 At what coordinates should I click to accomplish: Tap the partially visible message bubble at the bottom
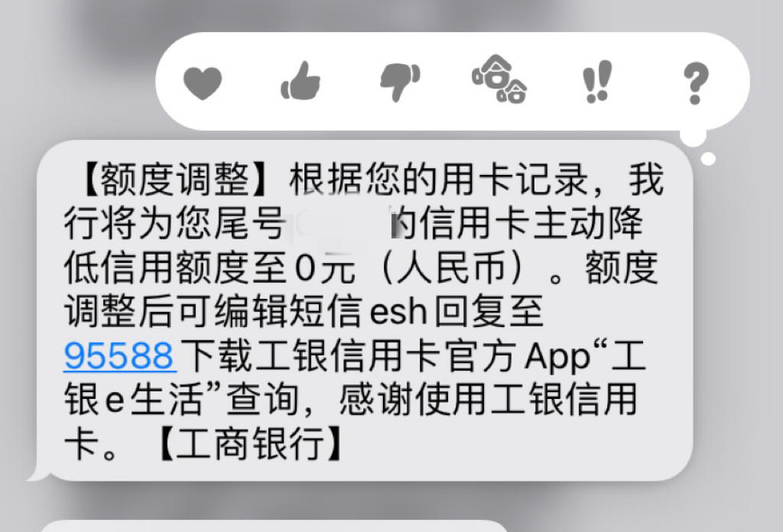273,526
